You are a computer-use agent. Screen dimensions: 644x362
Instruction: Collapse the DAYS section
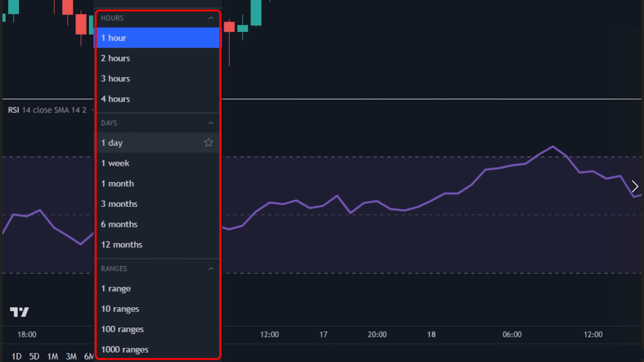tap(211, 123)
